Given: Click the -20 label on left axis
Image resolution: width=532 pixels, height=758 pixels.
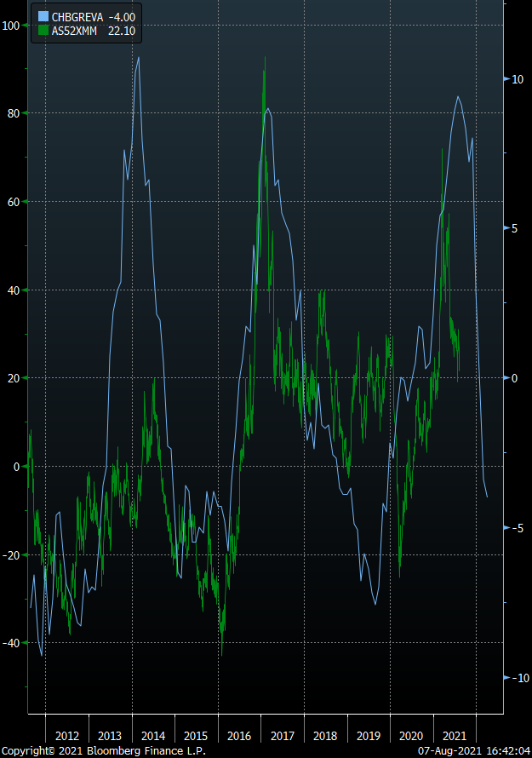Looking at the screenshot, I should click(x=10, y=555).
